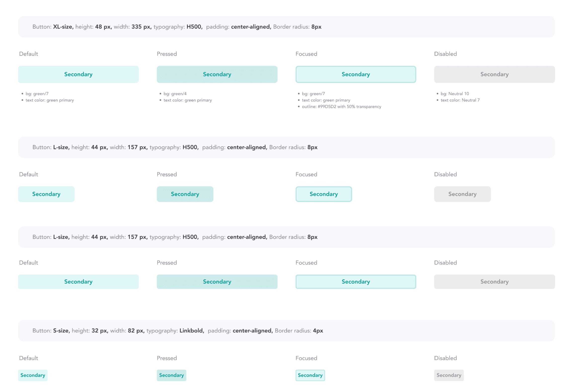Click the wide Default Secondary button in third section

[x=78, y=282]
